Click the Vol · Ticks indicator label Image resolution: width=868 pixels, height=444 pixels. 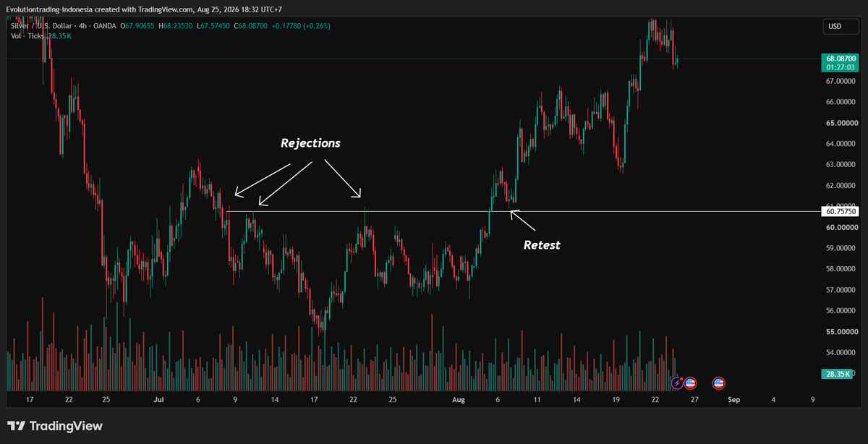(x=28, y=35)
